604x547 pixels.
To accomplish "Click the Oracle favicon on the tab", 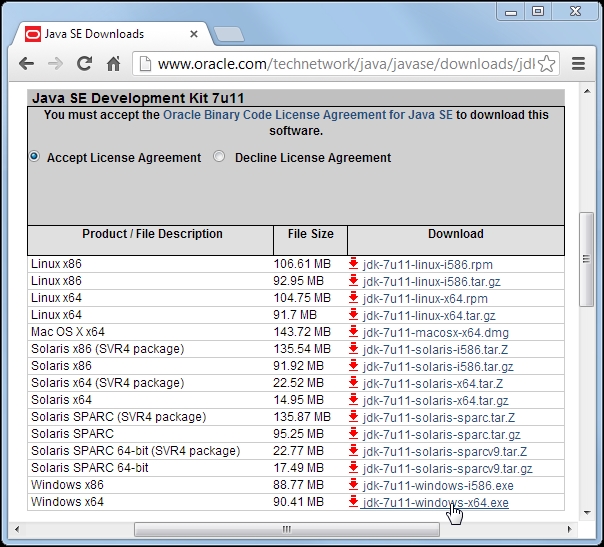I will pyautogui.click(x=33, y=34).
